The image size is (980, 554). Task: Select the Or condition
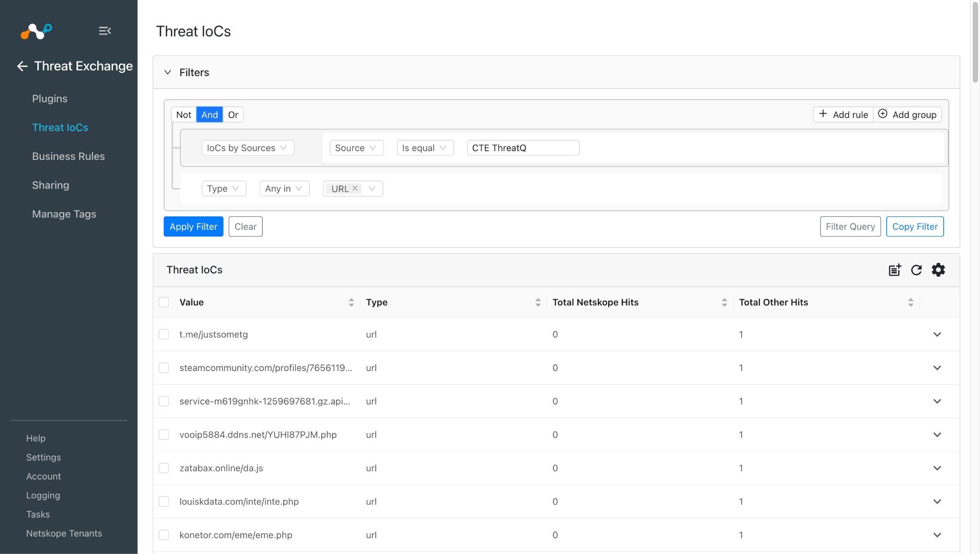pos(233,114)
